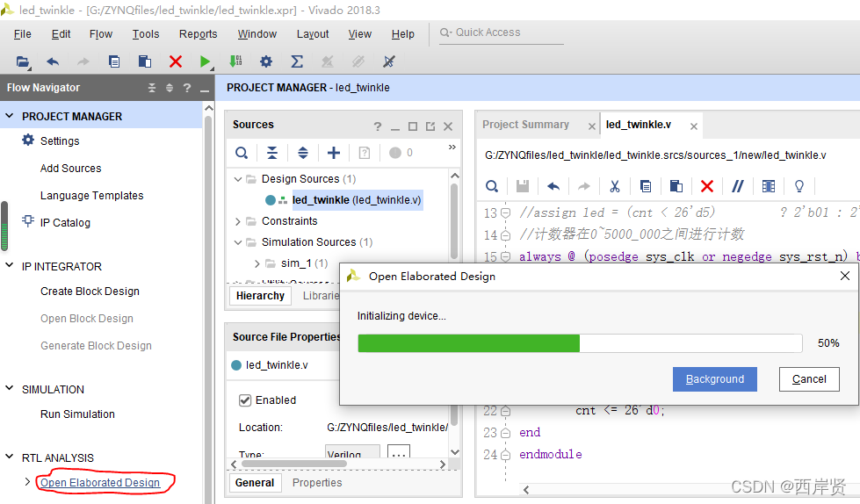Click the Copy icon in main toolbar
This screenshot has height=504, width=860.
[x=114, y=61]
